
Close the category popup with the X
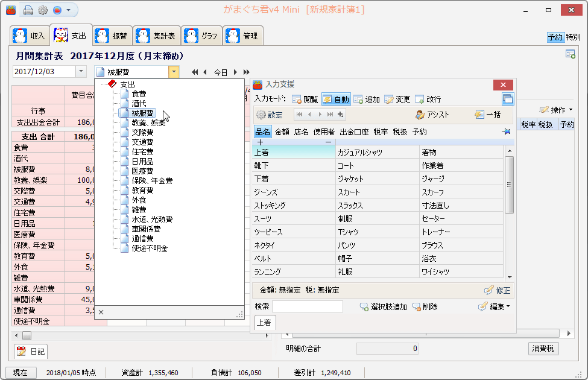(101, 312)
